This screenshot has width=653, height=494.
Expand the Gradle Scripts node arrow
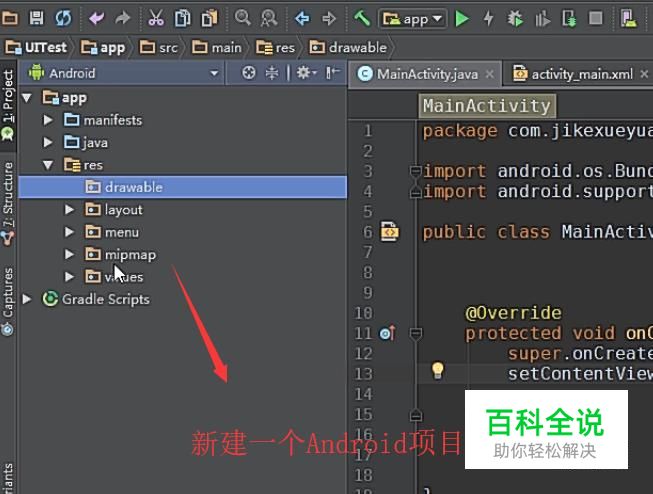[x=27, y=299]
